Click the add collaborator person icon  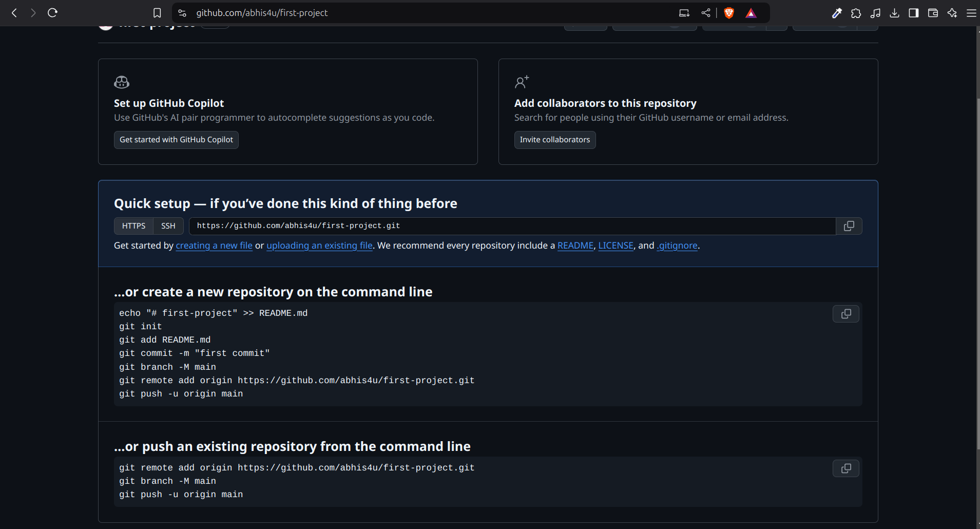[x=522, y=82]
